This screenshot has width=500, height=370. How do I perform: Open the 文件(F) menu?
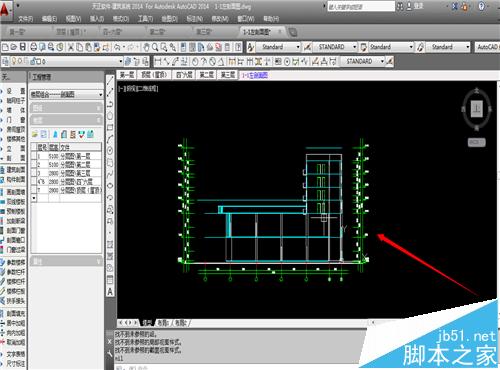pos(26,19)
